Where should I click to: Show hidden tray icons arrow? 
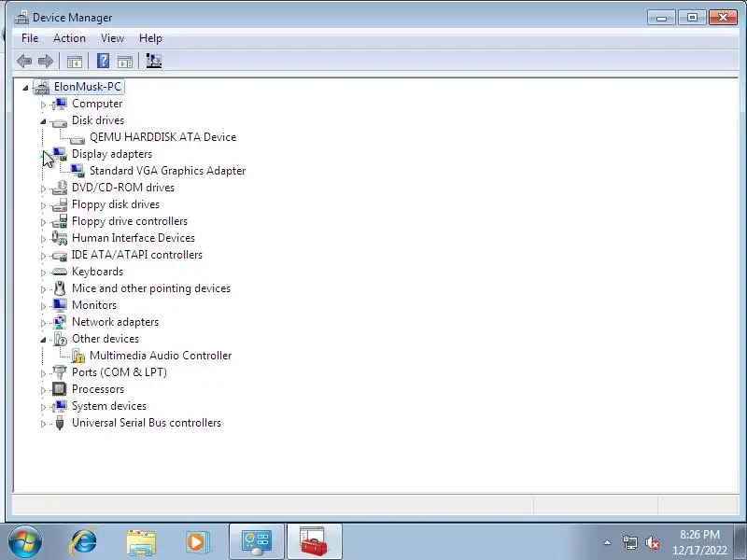coord(608,542)
